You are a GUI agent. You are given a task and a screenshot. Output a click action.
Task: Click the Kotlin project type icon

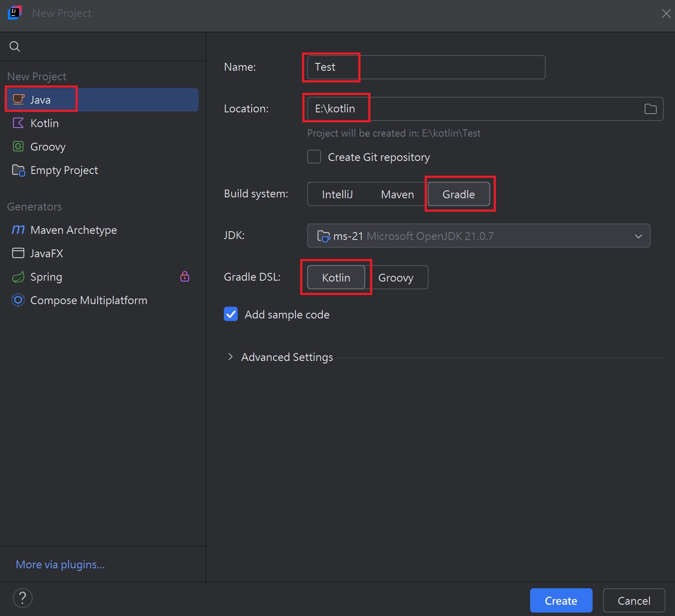click(x=18, y=123)
